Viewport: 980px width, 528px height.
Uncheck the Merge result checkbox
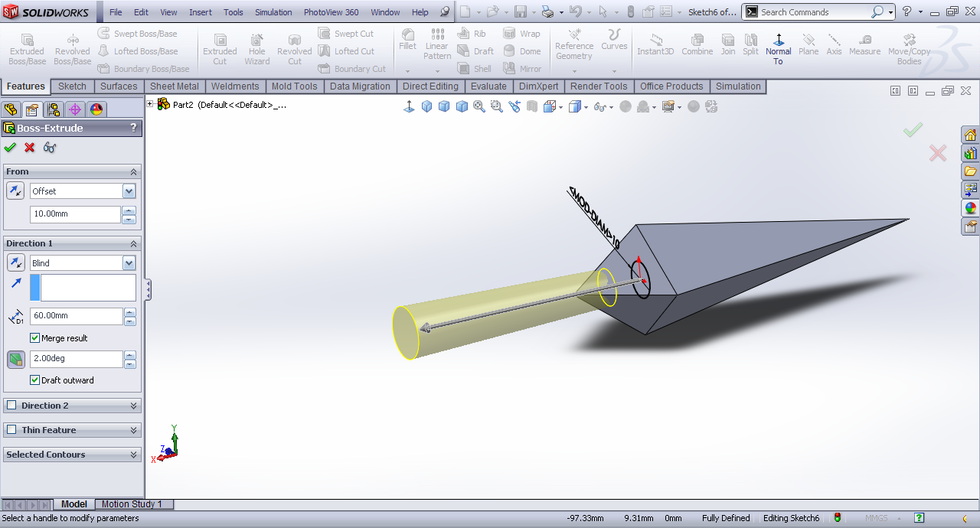[34, 337]
